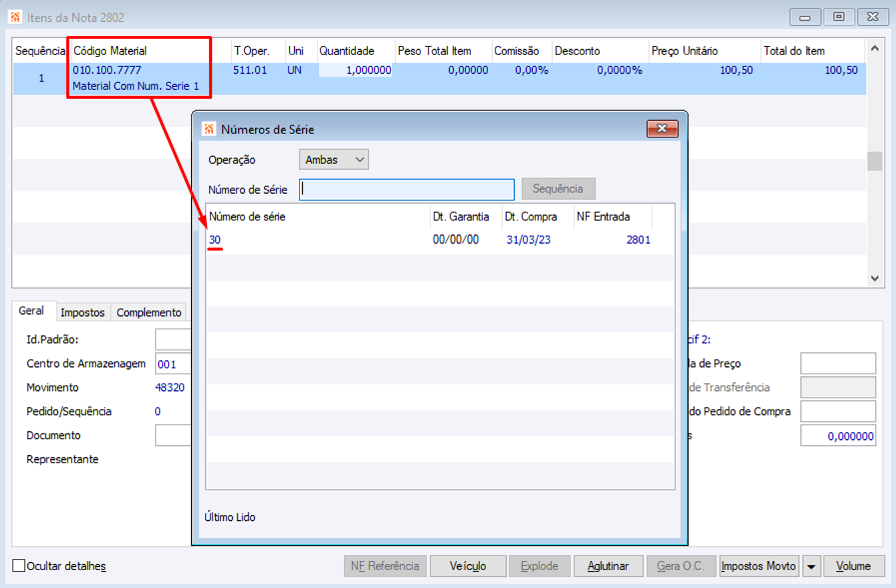Click the Veículo button
896x588 pixels.
click(x=468, y=566)
